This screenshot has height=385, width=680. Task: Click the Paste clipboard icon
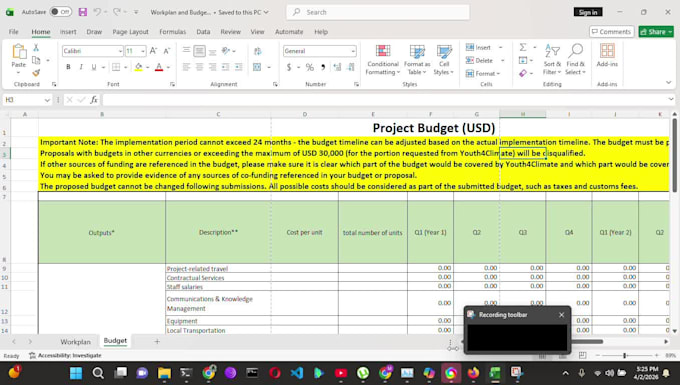point(19,52)
